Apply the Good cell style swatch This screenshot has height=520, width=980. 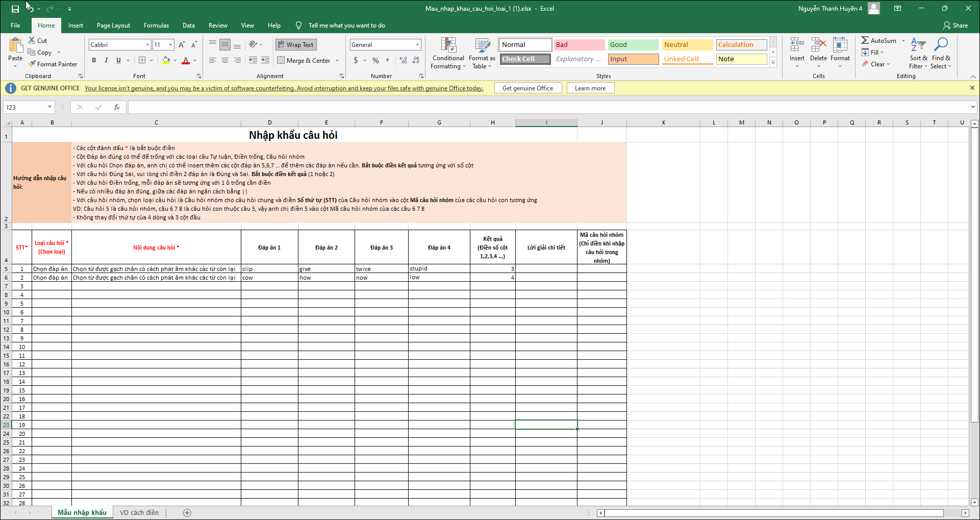(633, 45)
